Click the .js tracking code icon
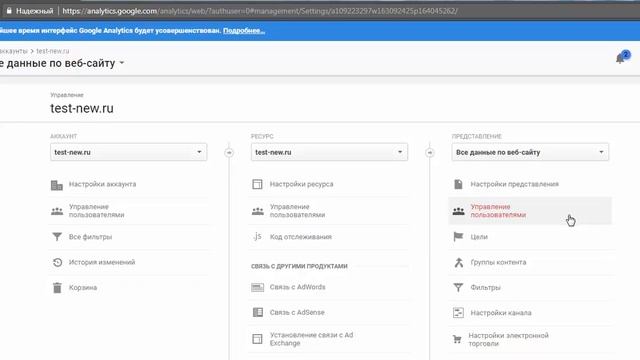640x360 pixels. pos(257,236)
